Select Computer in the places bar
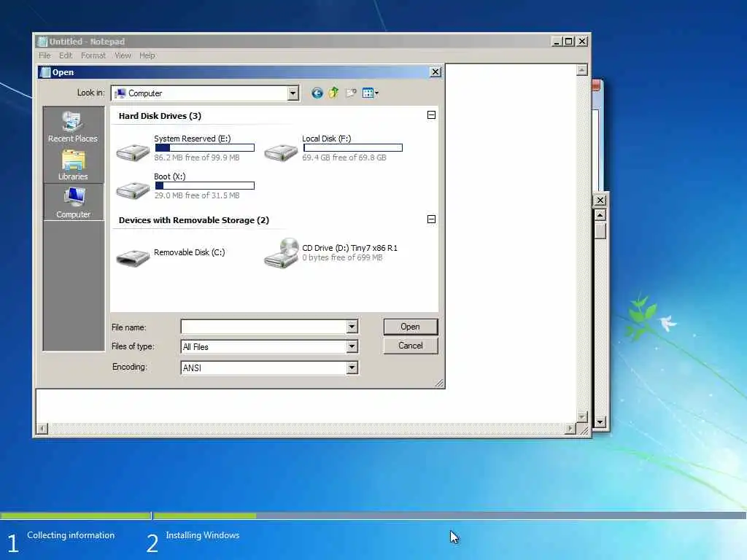Screen dimensions: 747x560 tap(74, 203)
